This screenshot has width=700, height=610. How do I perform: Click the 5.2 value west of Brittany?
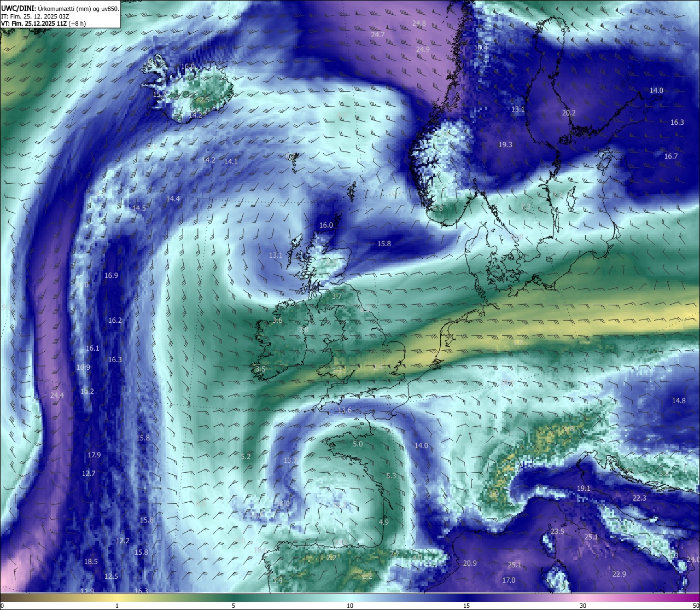click(246, 456)
